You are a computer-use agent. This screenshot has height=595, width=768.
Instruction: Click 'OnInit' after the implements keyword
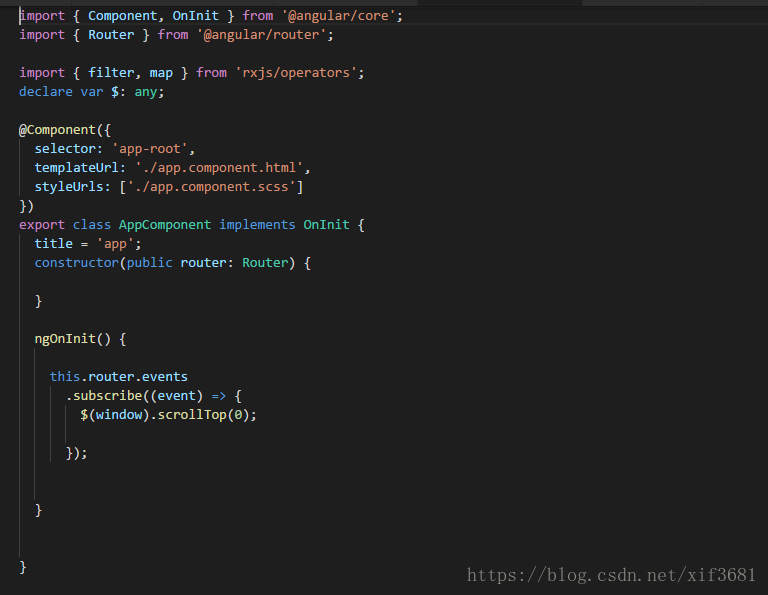326,225
